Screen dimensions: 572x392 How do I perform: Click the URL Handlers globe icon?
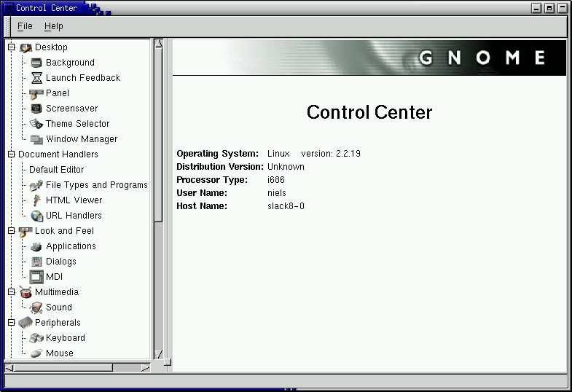click(x=36, y=216)
